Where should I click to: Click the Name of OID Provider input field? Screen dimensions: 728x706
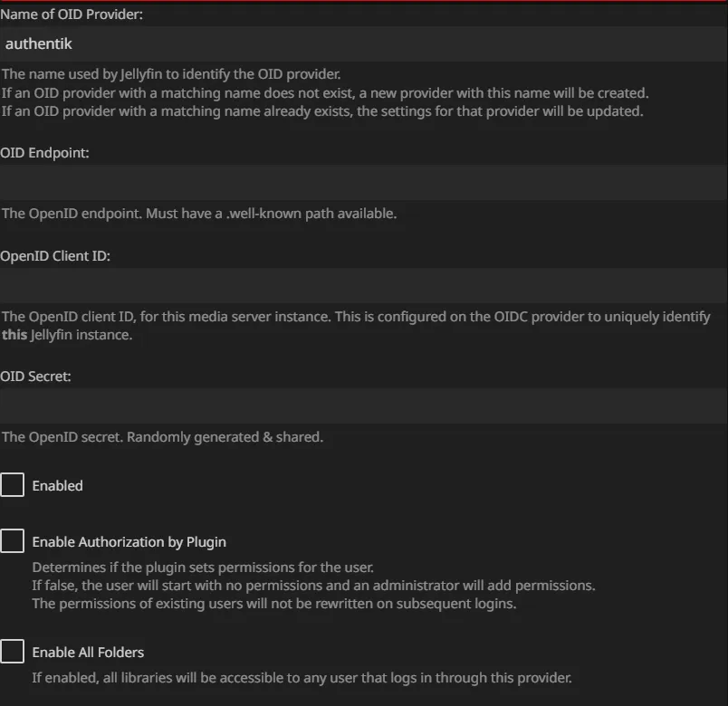click(362, 43)
